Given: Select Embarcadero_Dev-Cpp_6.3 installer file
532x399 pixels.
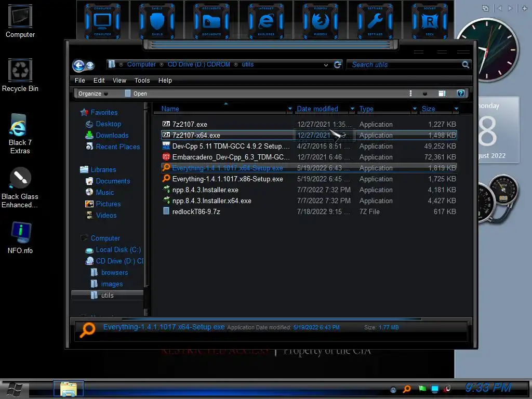Looking at the screenshot, I should pos(309,157).
